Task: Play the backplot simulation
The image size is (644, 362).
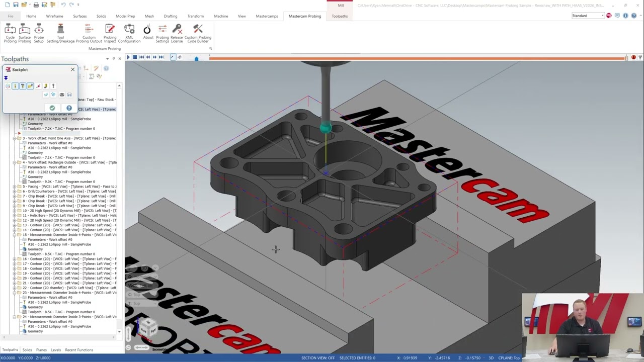Action: [x=128, y=57]
